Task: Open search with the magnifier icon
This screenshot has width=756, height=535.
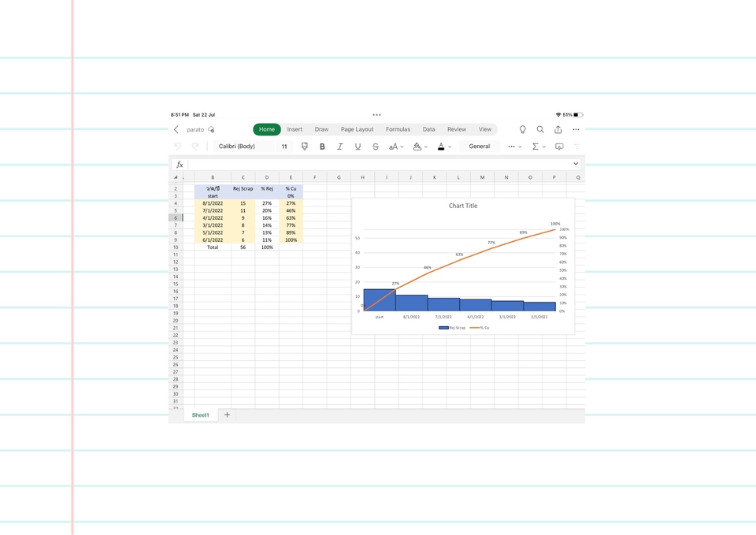Action: (x=540, y=129)
